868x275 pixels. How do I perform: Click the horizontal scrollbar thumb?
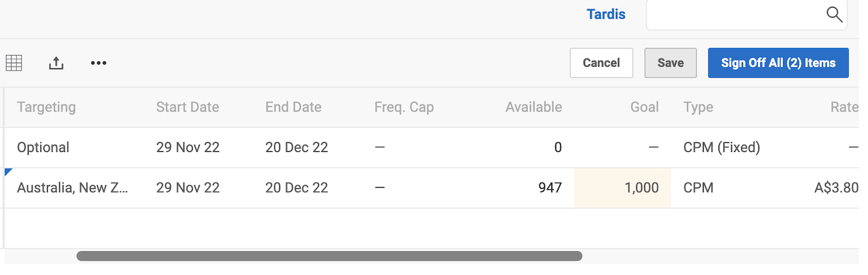329,256
